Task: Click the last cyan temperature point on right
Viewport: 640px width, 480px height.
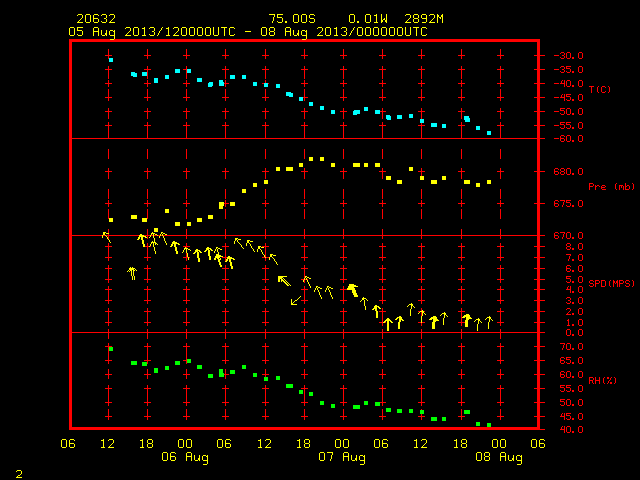Action: 489,133
